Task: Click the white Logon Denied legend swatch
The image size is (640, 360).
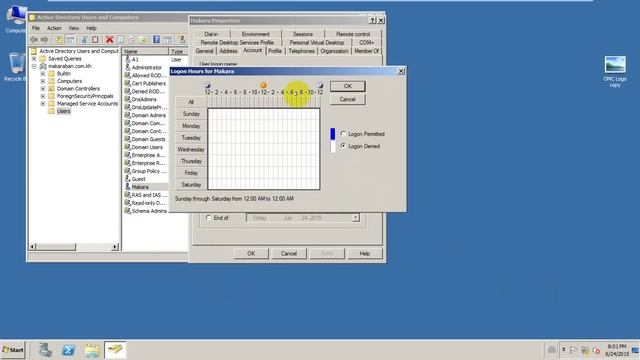Action: [x=333, y=146]
